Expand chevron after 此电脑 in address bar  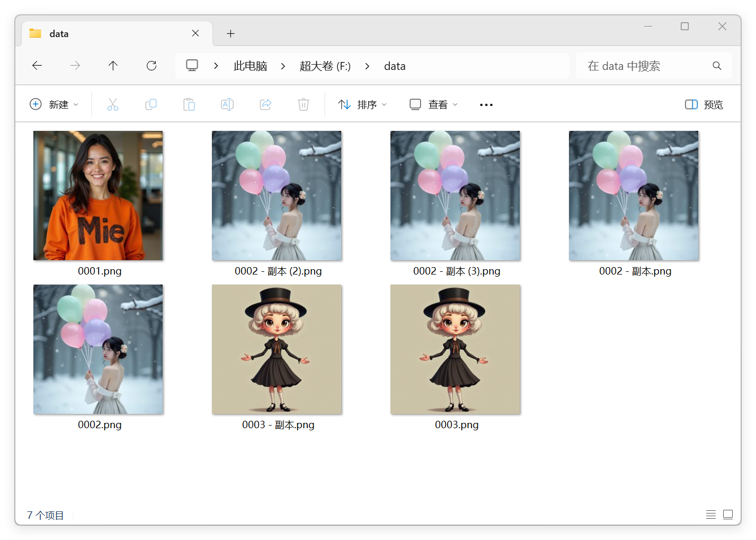[x=283, y=66]
